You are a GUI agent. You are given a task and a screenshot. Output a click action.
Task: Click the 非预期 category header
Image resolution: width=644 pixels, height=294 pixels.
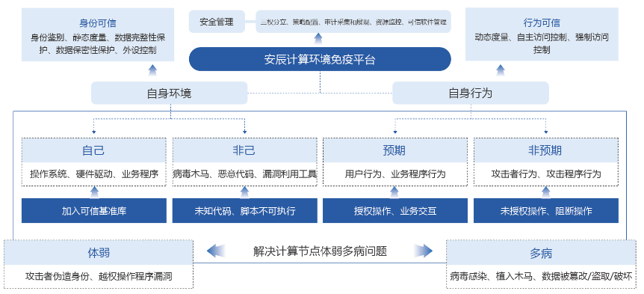(x=546, y=150)
